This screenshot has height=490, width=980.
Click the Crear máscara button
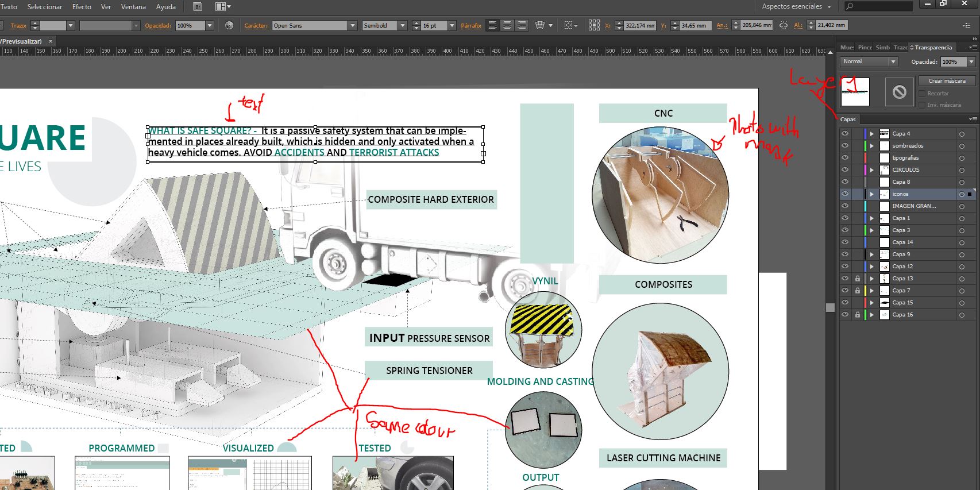click(x=947, y=81)
